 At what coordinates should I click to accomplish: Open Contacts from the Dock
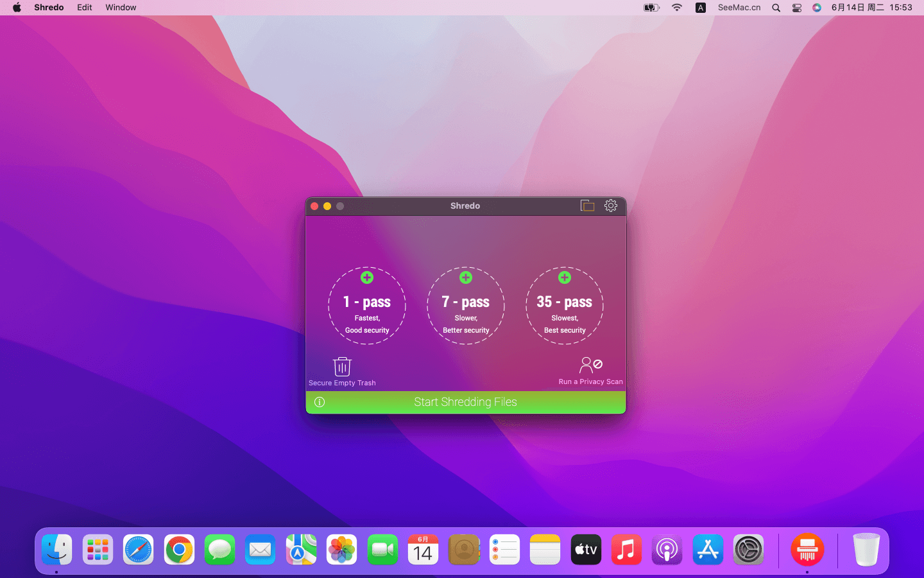(464, 550)
